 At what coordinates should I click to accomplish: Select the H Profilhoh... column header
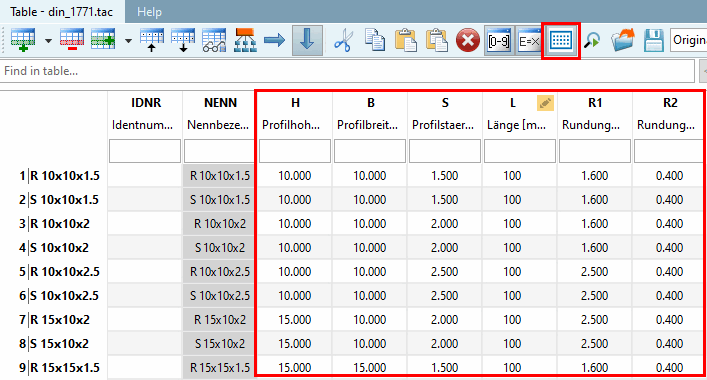(x=295, y=114)
